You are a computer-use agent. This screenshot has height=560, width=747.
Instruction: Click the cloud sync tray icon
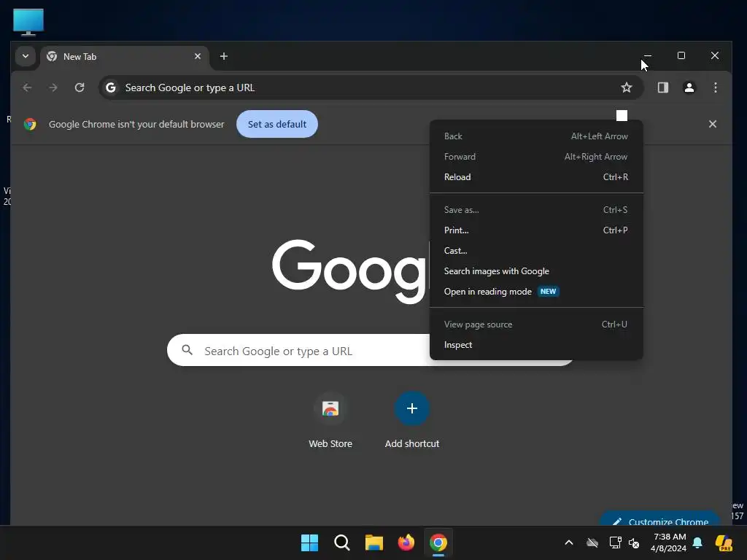click(592, 542)
